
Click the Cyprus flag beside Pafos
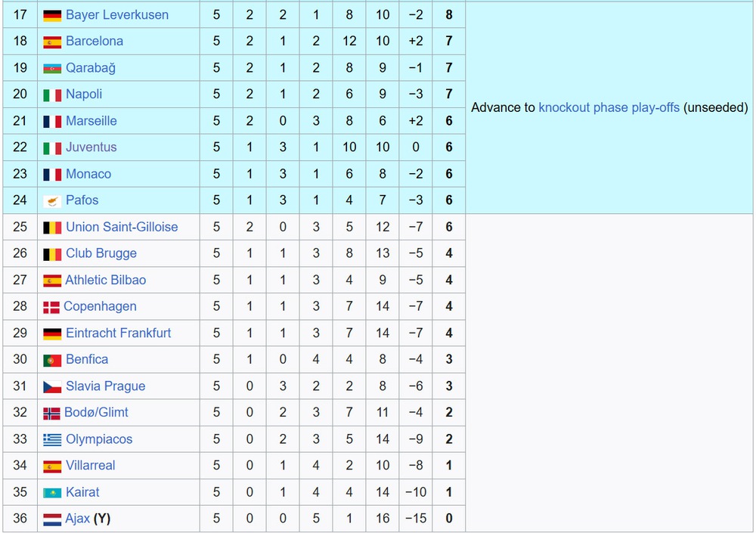52,201
